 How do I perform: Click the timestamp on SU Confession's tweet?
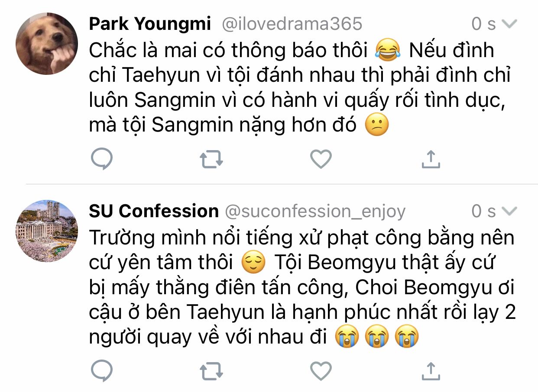tap(483, 211)
